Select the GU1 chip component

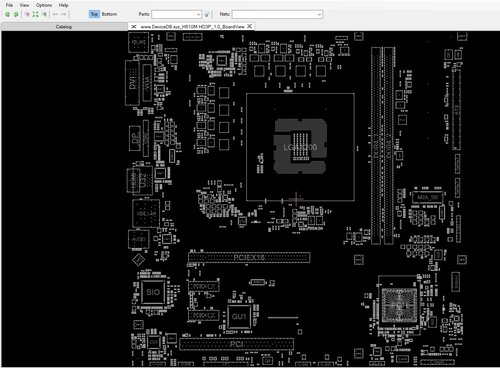[239, 316]
